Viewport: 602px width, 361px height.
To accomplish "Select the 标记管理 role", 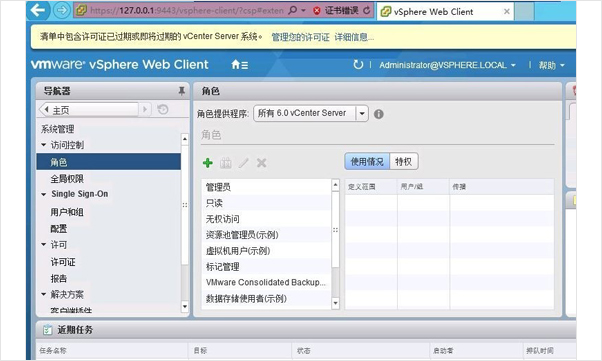I will (266, 267).
